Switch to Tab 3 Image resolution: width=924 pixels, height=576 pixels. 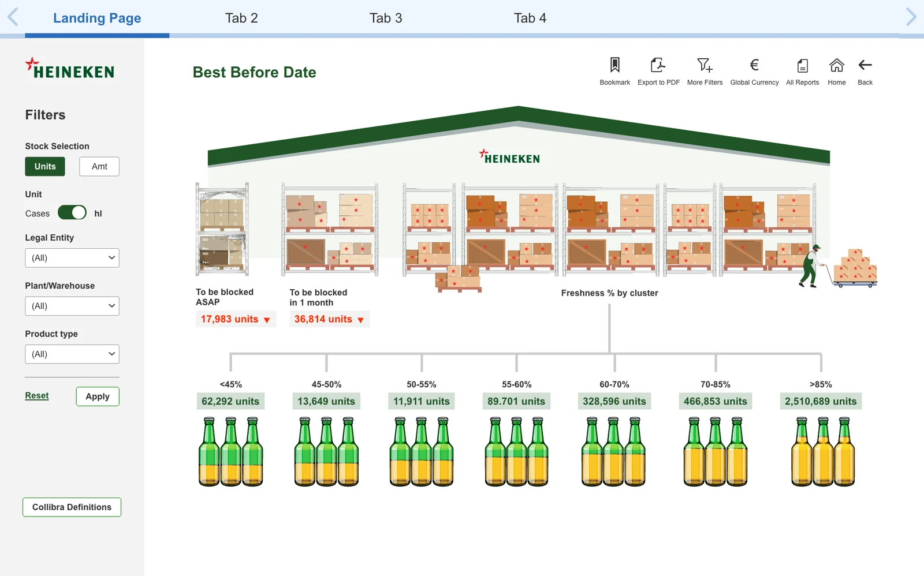386,18
